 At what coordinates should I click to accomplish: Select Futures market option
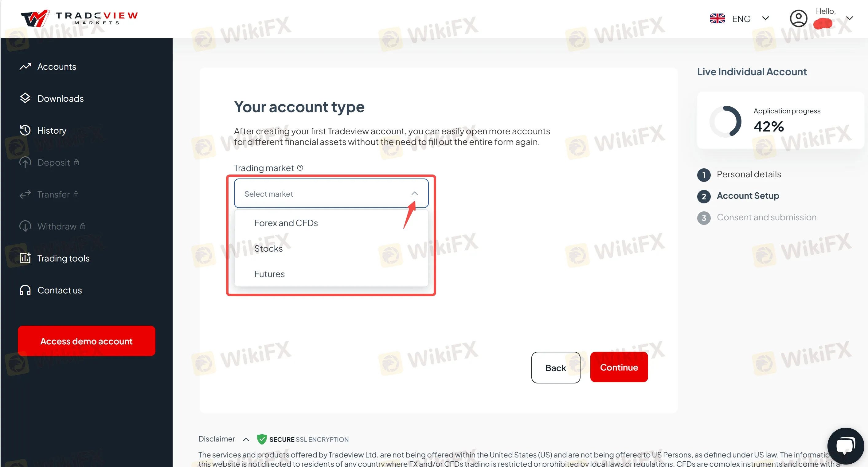pyautogui.click(x=269, y=273)
